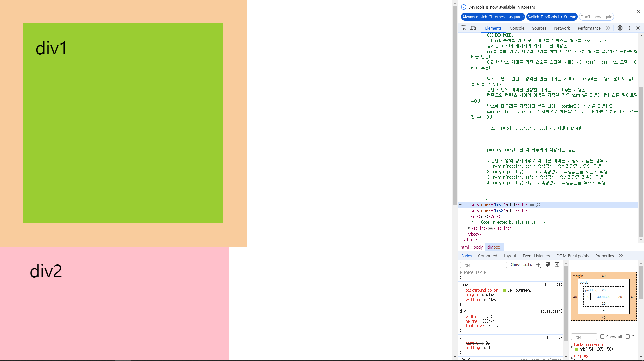
Task: Open DevTools settings gear
Action: click(620, 28)
